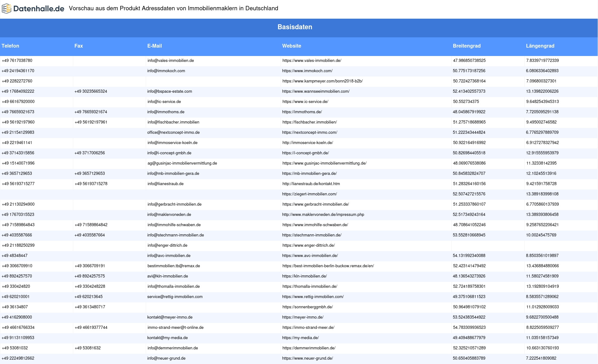598x364 pixels.
Task: Click info@thomalla-immobilien.de email
Action: (x=173, y=287)
